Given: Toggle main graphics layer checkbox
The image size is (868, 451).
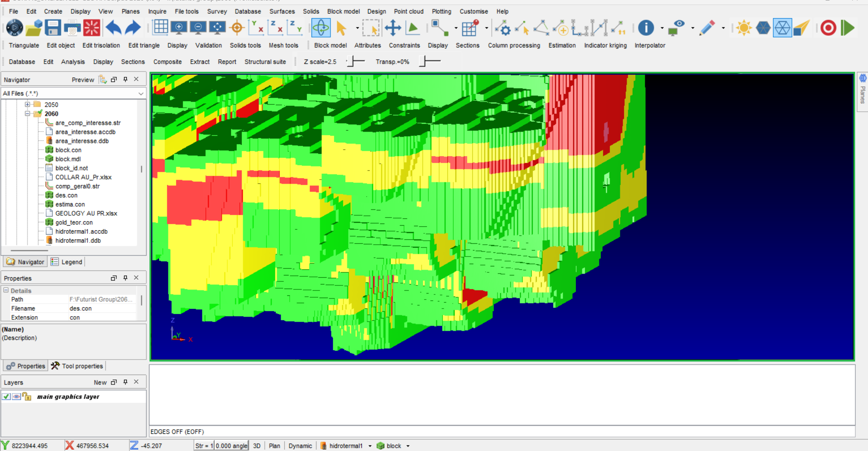Looking at the screenshot, I should click(6, 397).
